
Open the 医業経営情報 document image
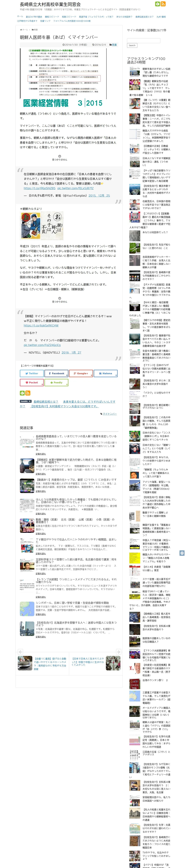coord(63,78)
